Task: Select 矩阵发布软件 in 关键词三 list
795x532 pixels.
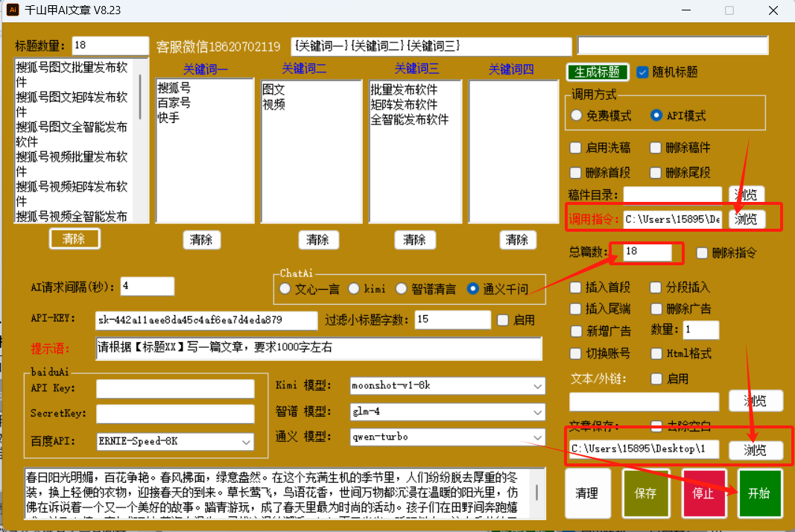Action: [x=404, y=105]
